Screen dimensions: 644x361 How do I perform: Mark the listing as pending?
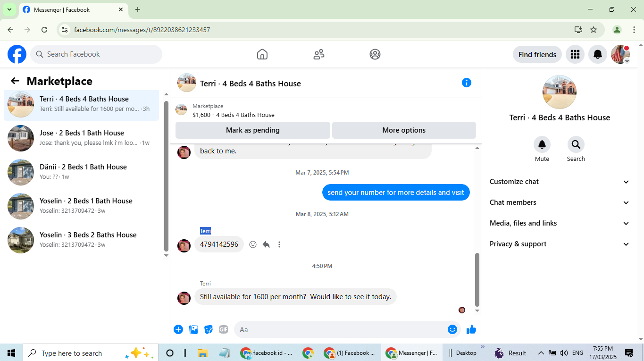pos(253,130)
